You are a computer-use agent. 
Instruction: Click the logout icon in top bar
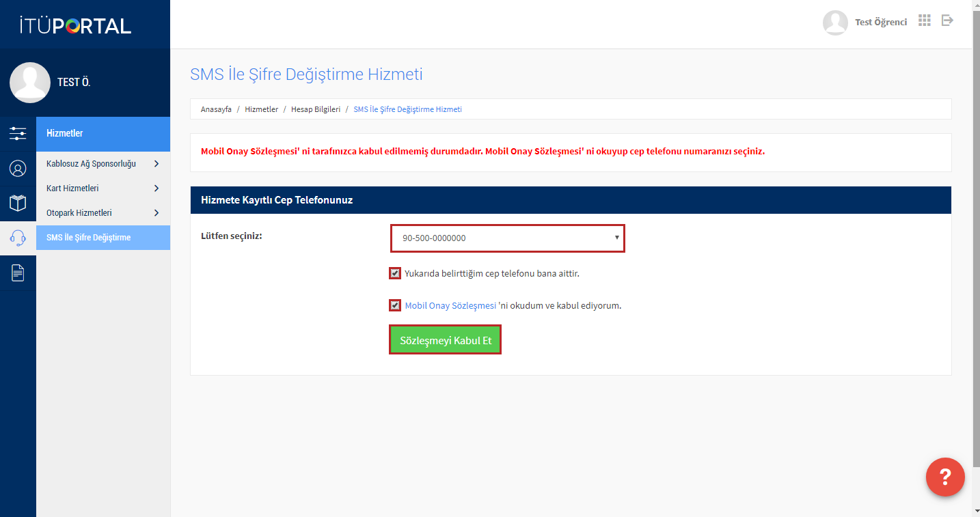[947, 20]
